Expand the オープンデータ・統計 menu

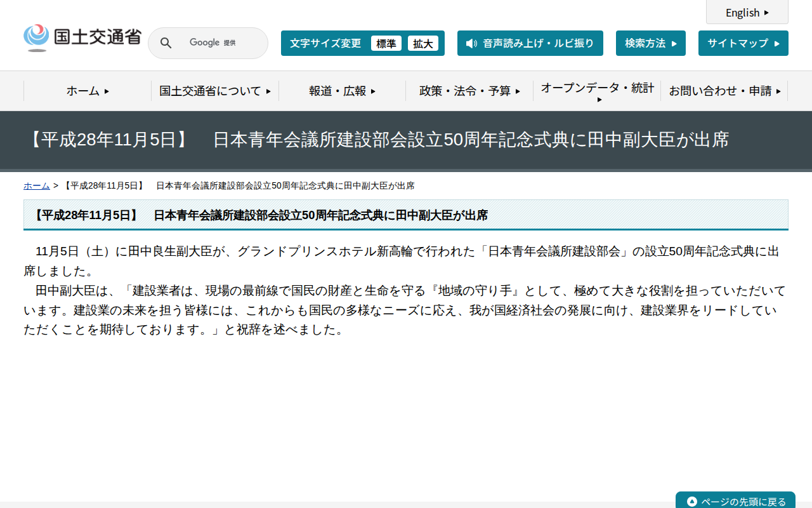tap(596, 91)
